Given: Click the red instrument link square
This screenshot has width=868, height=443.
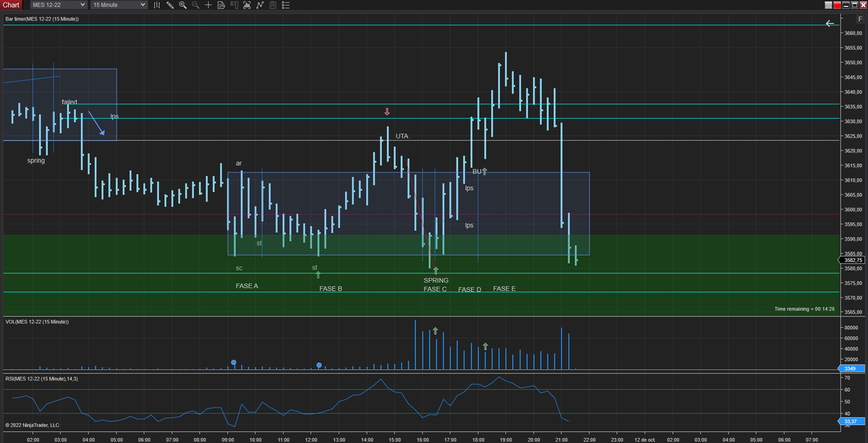Looking at the screenshot, I should tap(838, 5).
